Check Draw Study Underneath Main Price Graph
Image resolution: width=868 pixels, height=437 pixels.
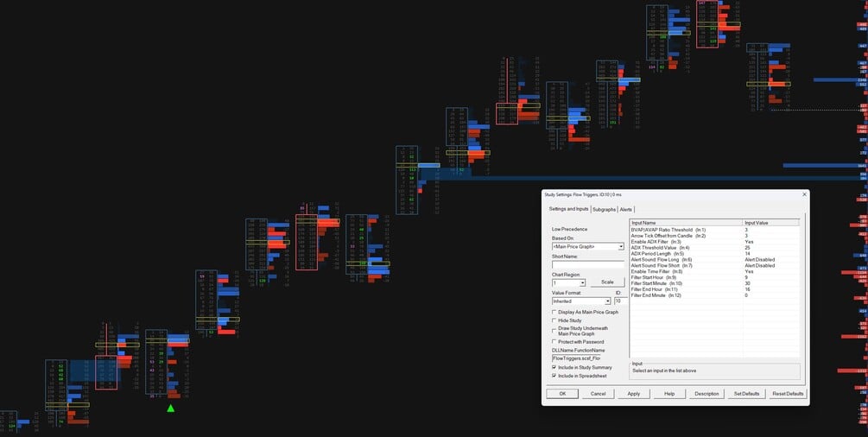(554, 331)
